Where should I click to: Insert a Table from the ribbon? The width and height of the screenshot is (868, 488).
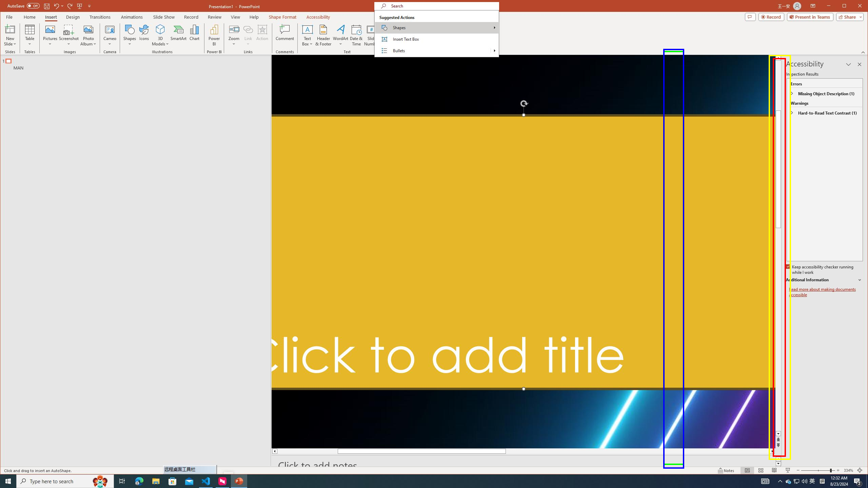(30, 35)
